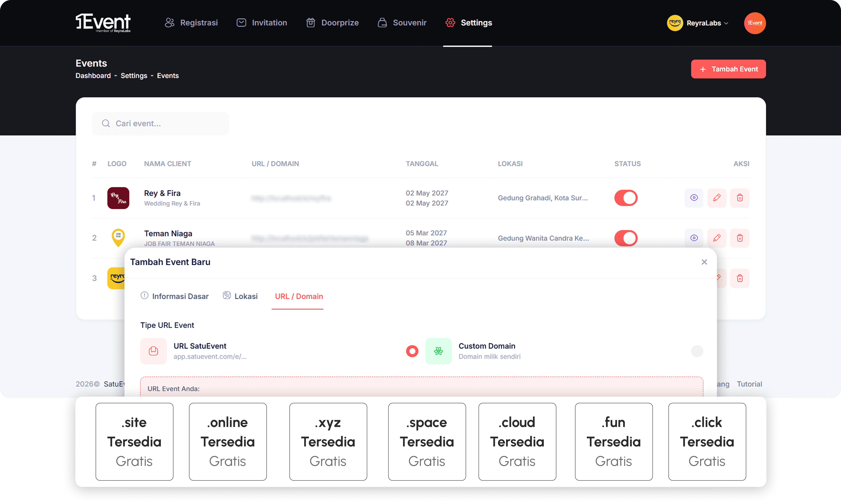Click the Rey & Fira logo thumbnail

coord(118,198)
